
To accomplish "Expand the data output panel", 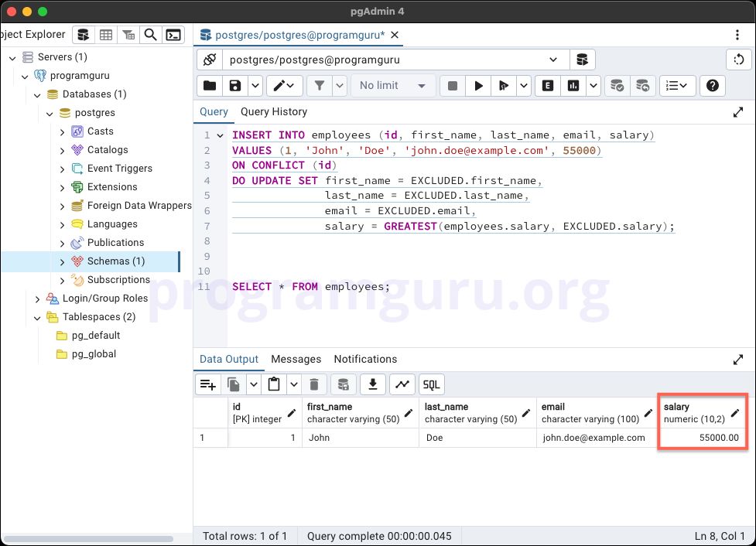I will (738, 360).
